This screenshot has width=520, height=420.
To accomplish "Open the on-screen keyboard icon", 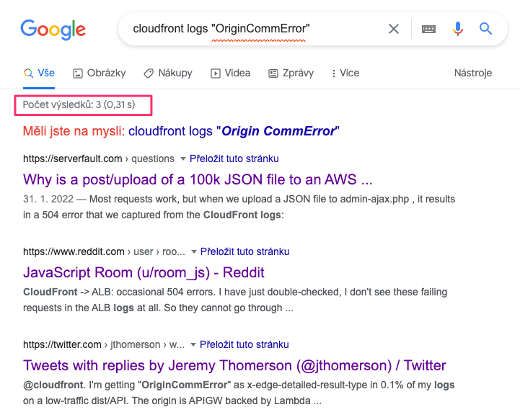I will 428,29.
